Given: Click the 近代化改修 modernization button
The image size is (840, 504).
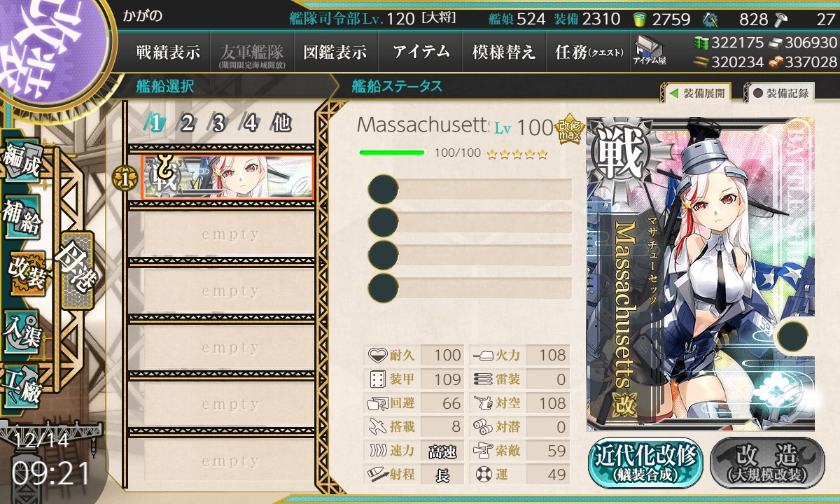Looking at the screenshot, I should pos(645,463).
